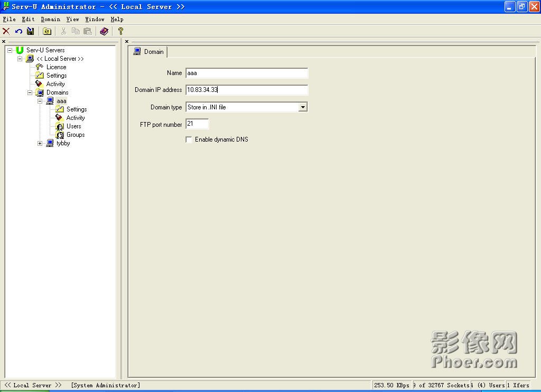Open the License key icon
This screenshot has width=541, height=392.
click(40, 67)
